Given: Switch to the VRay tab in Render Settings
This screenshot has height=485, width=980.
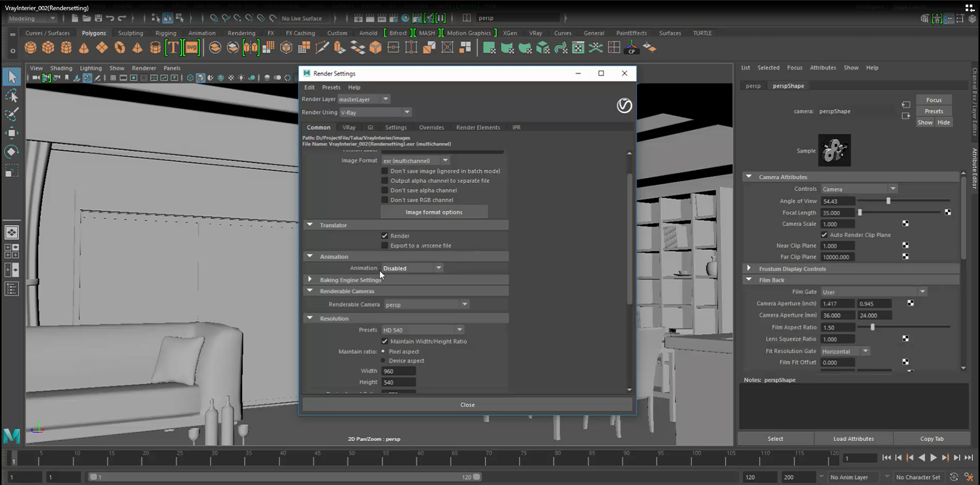Looking at the screenshot, I should click(x=349, y=127).
